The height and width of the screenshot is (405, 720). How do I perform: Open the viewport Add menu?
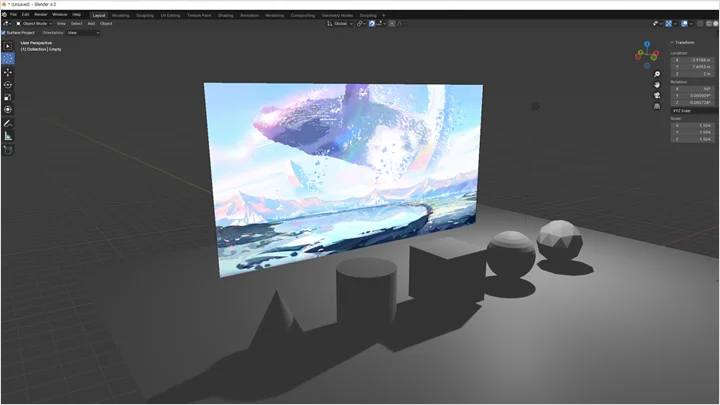click(91, 23)
